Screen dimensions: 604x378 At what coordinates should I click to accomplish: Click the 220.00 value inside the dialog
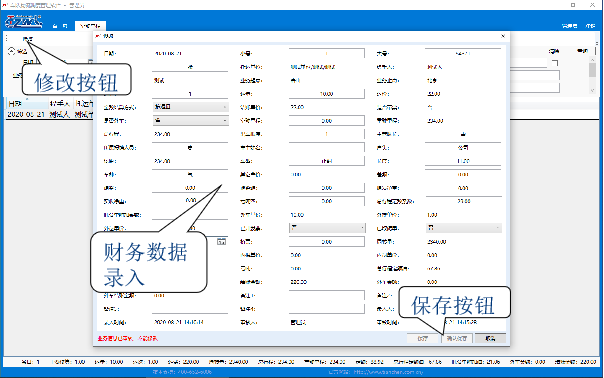299,282
